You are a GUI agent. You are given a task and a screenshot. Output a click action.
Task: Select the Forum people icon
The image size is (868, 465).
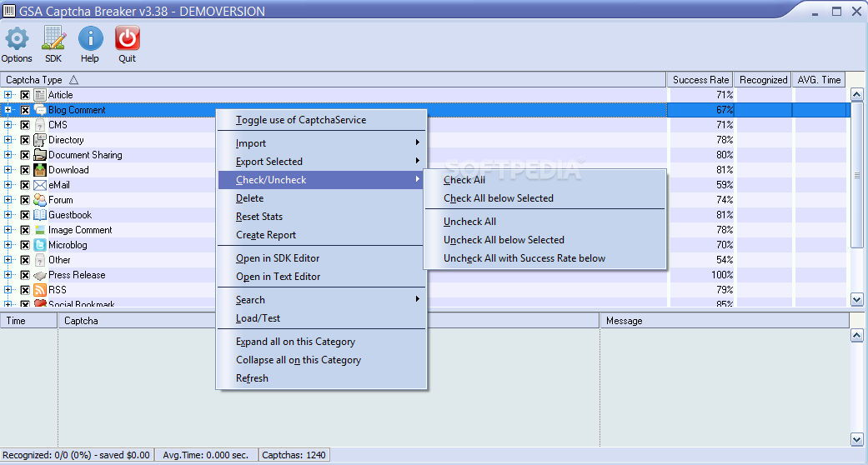(x=40, y=200)
